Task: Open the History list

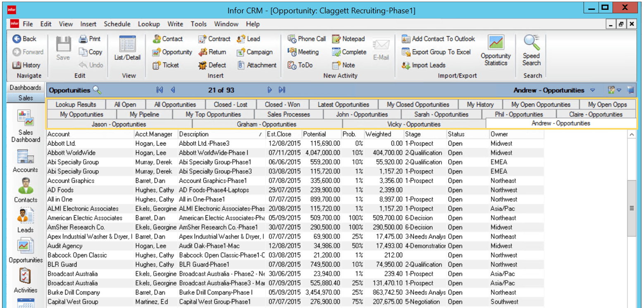Action: (26, 65)
